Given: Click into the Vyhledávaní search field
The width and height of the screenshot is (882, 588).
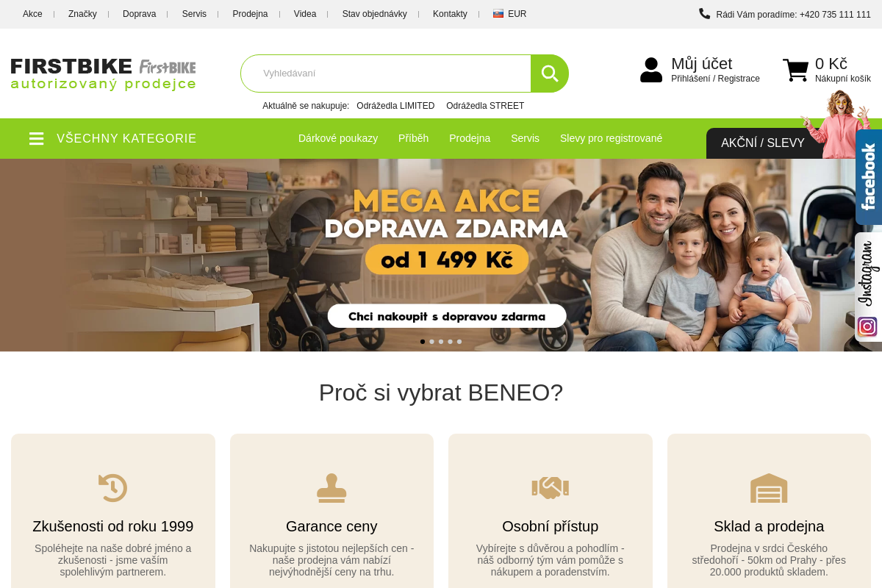Looking at the screenshot, I should (386, 73).
